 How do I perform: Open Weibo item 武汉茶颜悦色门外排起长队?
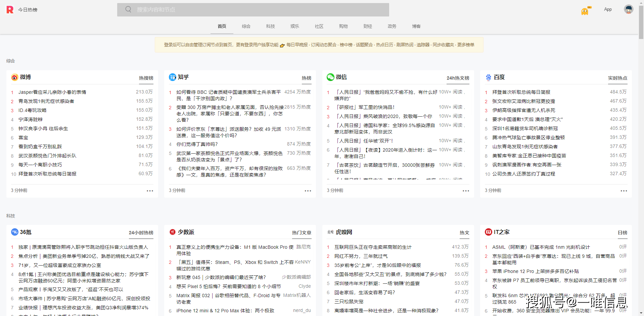[47, 156]
